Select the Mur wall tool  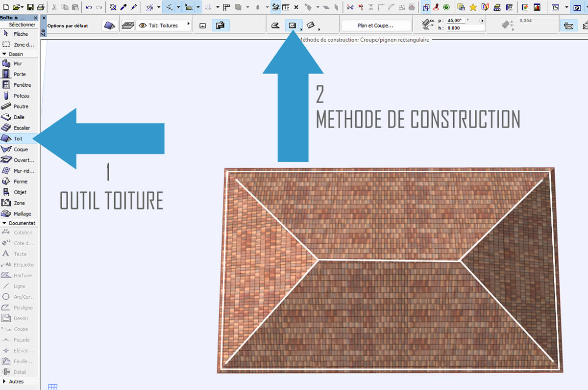[x=18, y=64]
